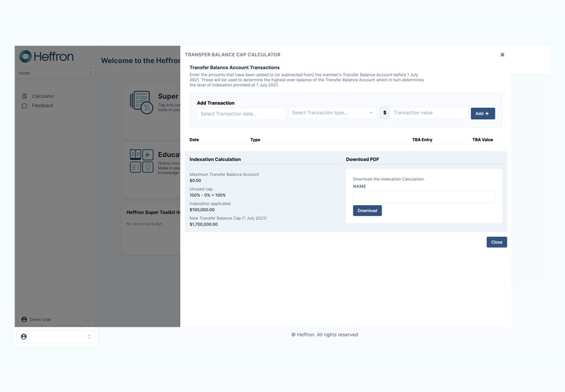Click the Download button
The height and width of the screenshot is (392, 565).
(367, 210)
